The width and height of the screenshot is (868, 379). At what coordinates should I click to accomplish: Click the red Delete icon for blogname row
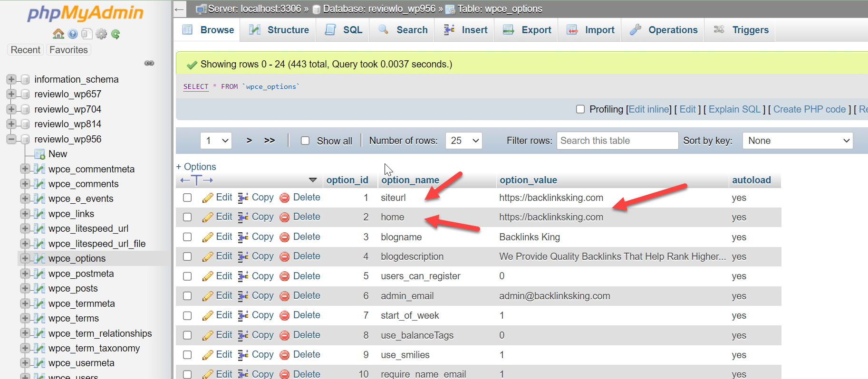click(285, 237)
